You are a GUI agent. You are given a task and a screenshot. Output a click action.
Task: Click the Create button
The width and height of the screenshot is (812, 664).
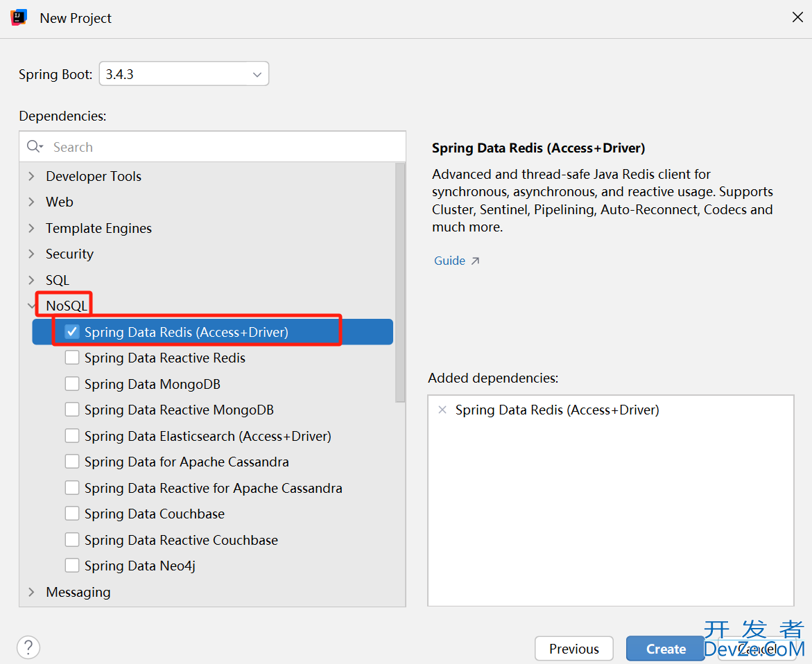tap(666, 649)
